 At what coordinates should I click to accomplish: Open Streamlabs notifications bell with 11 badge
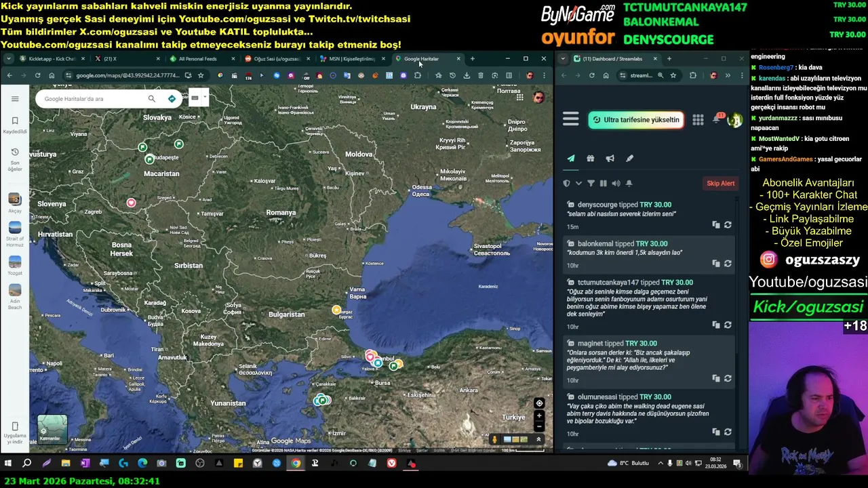717,119
